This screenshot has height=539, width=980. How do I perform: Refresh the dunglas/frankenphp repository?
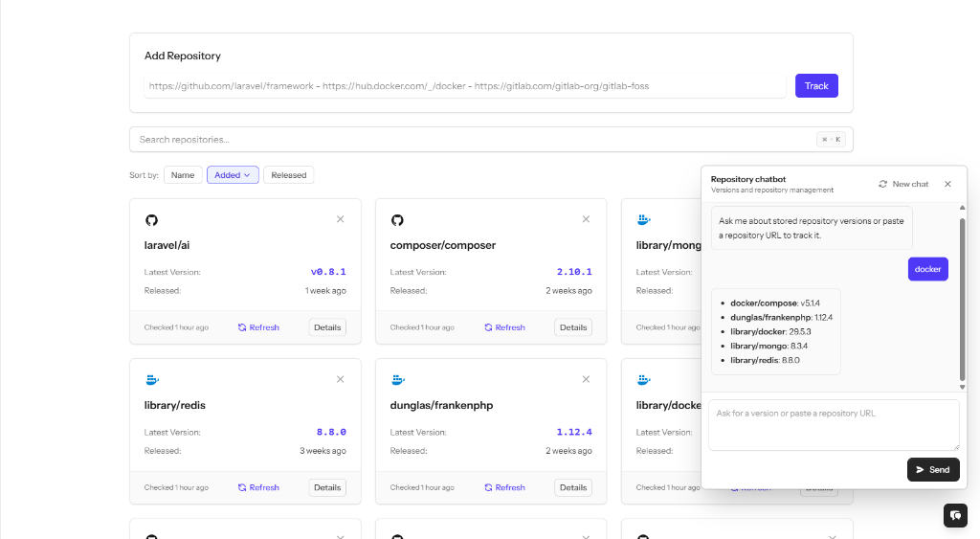(504, 487)
